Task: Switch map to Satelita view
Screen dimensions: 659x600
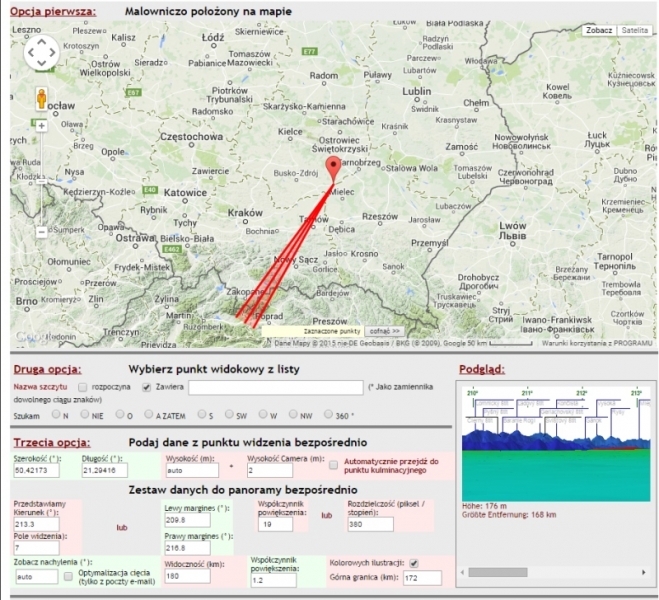Action: click(x=632, y=31)
